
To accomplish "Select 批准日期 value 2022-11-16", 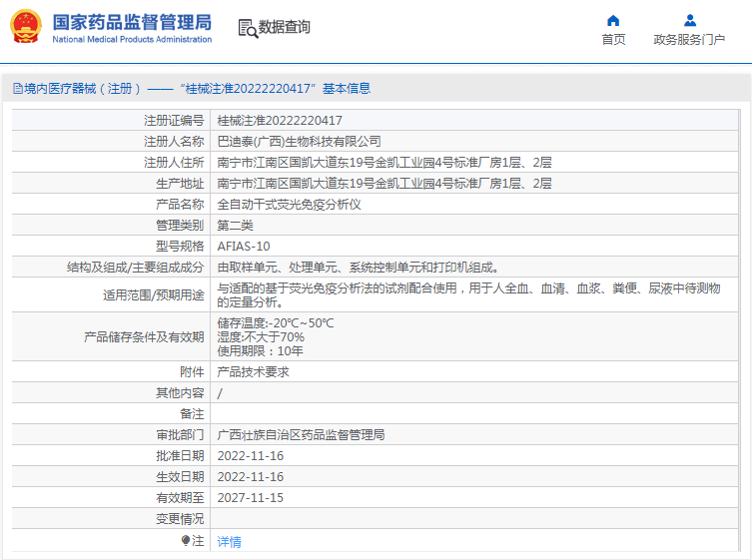I will (x=251, y=456).
